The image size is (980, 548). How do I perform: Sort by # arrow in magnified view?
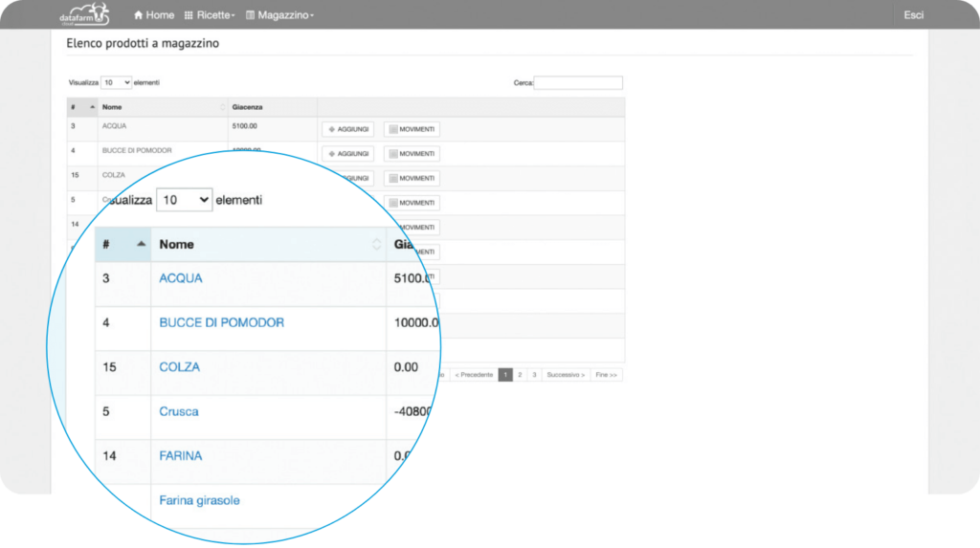tap(142, 244)
